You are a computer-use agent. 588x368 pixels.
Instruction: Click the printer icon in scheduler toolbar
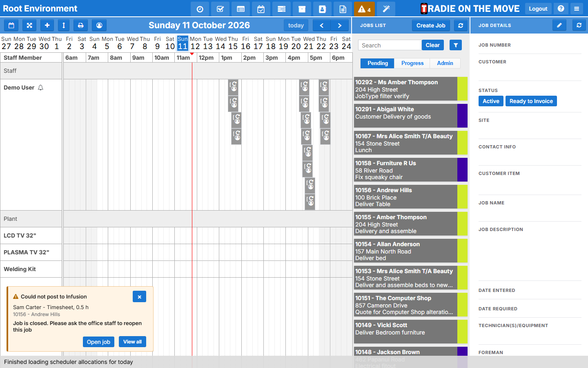[x=81, y=25]
